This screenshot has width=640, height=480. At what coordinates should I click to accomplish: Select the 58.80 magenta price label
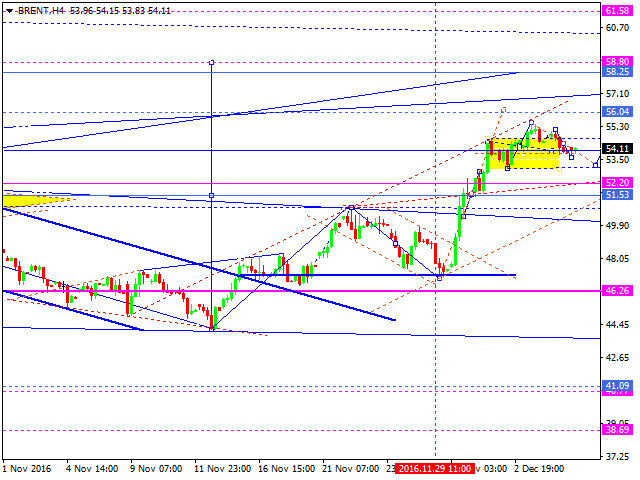coord(618,62)
